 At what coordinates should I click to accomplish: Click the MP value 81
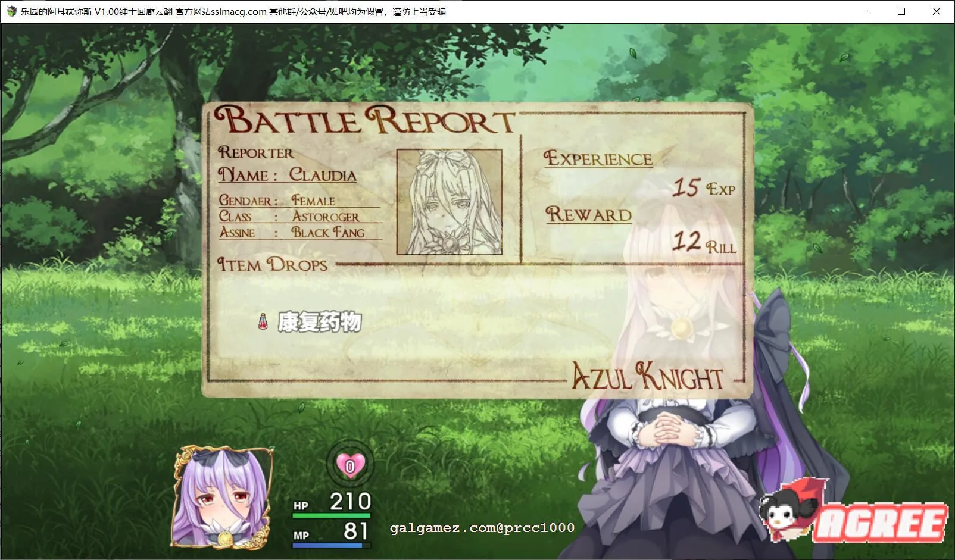click(x=356, y=531)
